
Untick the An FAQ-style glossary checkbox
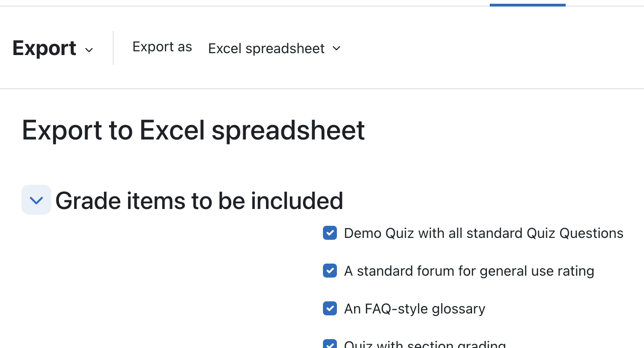(330, 308)
